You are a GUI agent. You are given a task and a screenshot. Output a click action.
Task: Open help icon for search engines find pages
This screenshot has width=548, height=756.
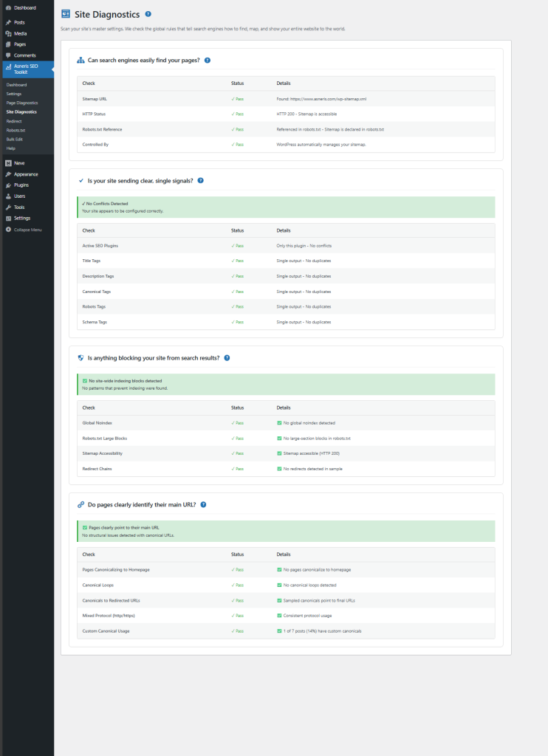pos(208,61)
